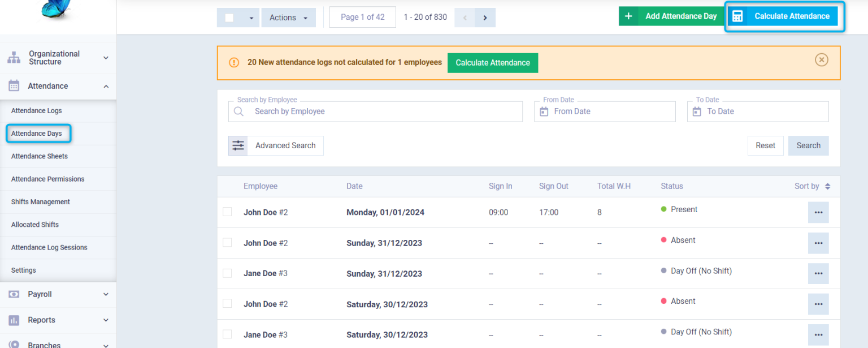Image resolution: width=868 pixels, height=348 pixels.
Task: Open the Sort by dropdown
Action: point(812,186)
